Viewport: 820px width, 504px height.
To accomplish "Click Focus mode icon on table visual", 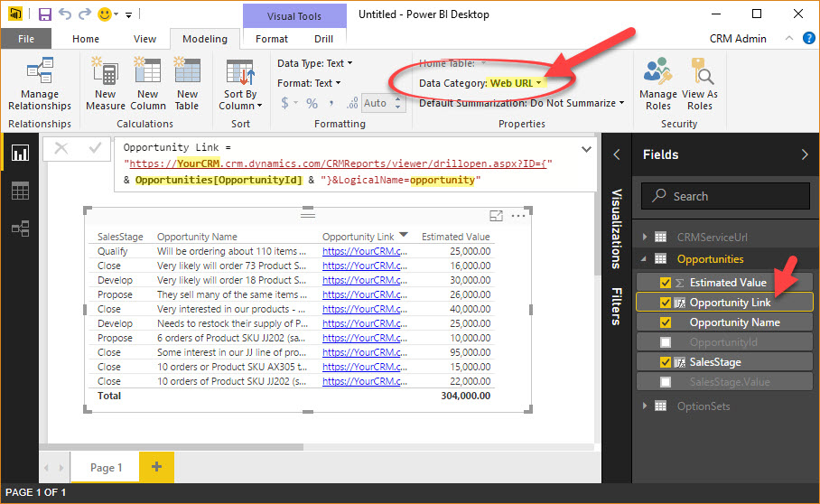I will [496, 215].
